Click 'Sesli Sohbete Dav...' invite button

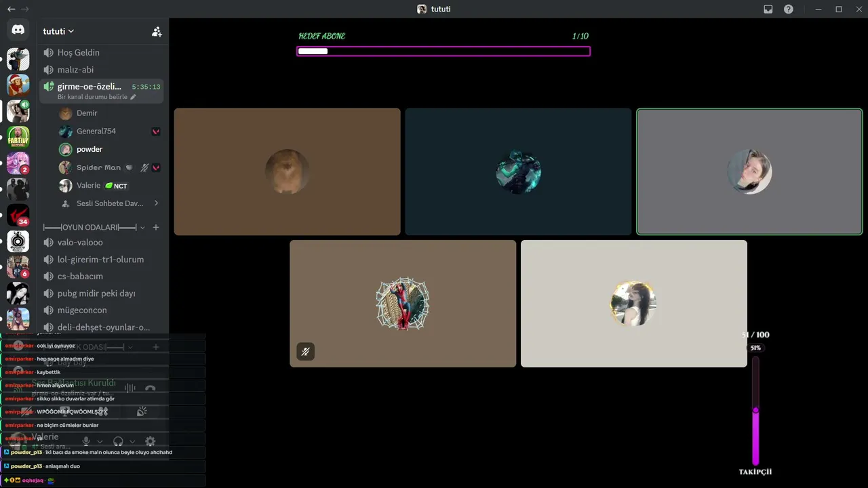coord(110,203)
